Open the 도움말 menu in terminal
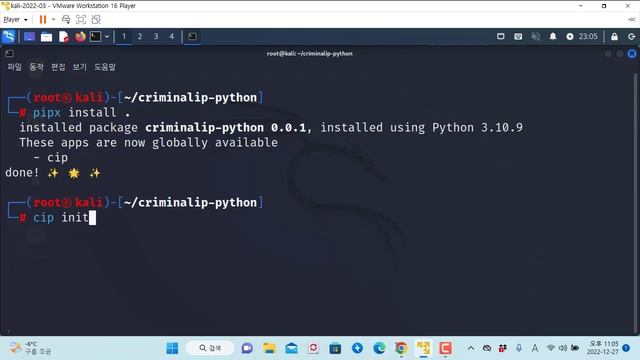The height and width of the screenshot is (360, 640). (x=105, y=67)
